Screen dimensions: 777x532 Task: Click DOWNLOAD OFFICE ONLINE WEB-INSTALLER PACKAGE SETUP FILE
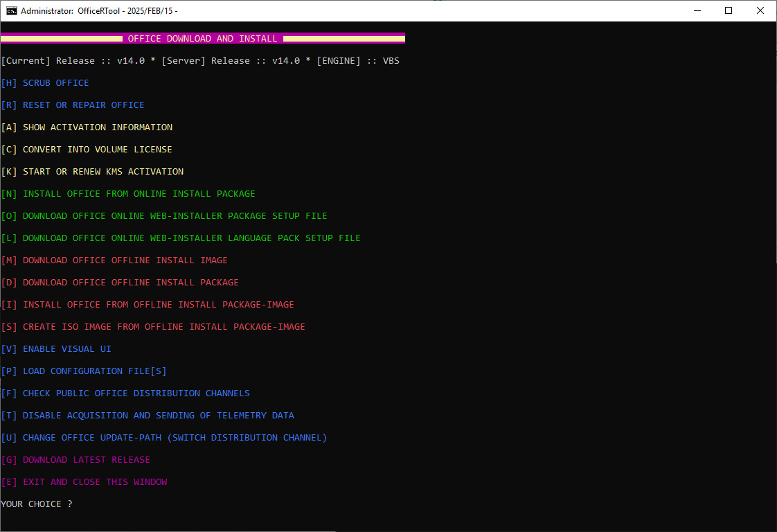pyautogui.click(x=175, y=216)
